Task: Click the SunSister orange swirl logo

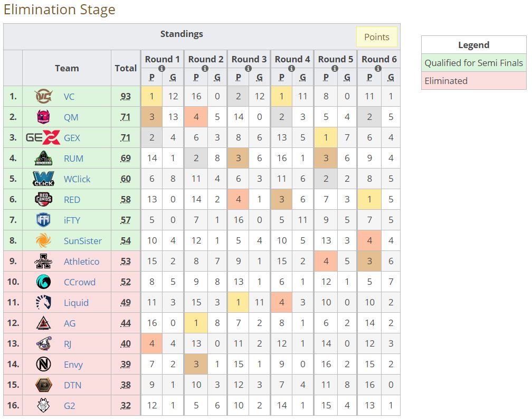Action: click(x=43, y=241)
